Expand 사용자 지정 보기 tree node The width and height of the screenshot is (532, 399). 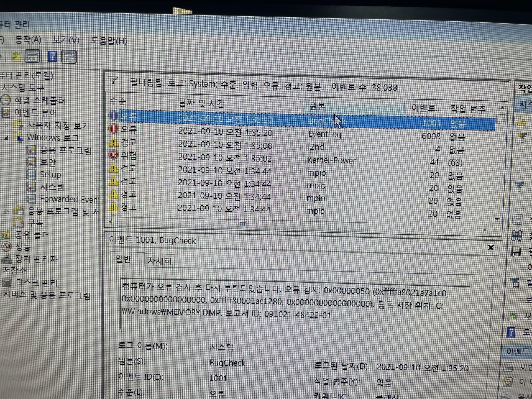click(7, 126)
